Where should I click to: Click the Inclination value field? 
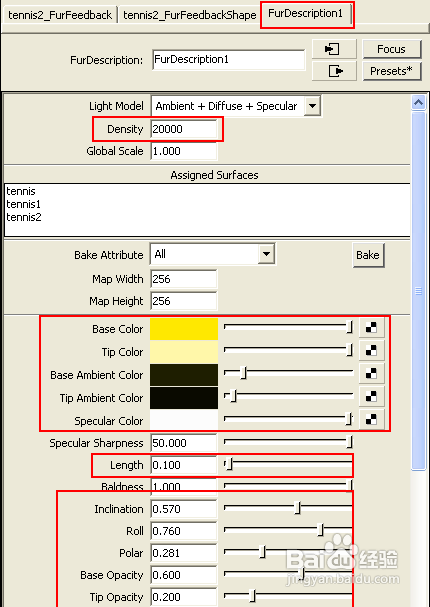(183, 509)
